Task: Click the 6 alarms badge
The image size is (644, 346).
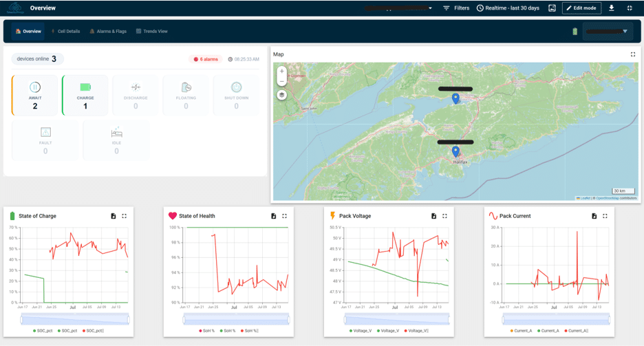Action: 206,59
